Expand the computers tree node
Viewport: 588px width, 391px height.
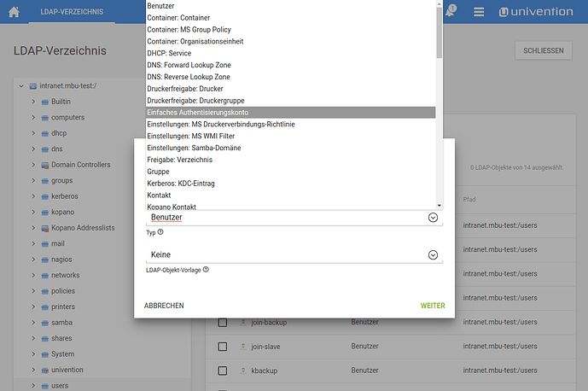[33, 118]
